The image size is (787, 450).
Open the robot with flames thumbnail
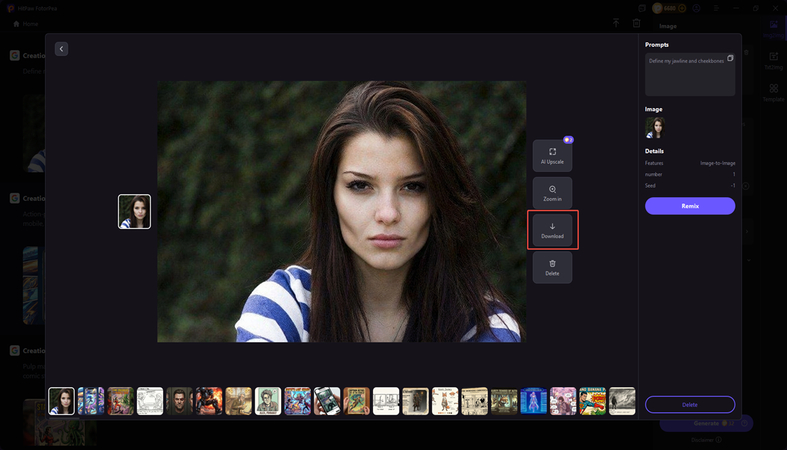click(209, 401)
